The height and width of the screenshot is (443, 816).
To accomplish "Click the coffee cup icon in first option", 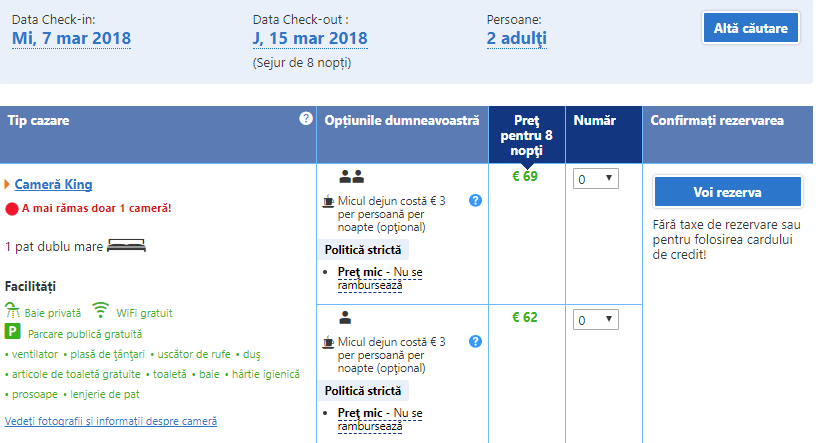I will coord(328,201).
